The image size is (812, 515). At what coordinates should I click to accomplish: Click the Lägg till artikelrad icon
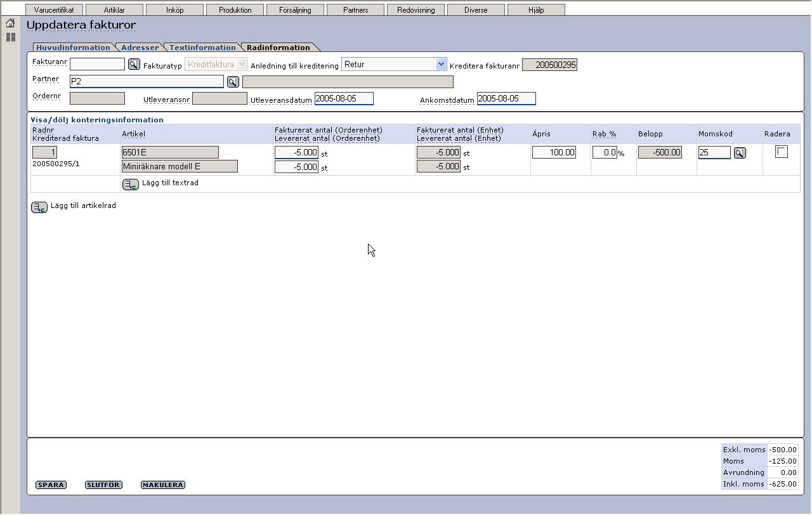pos(39,207)
